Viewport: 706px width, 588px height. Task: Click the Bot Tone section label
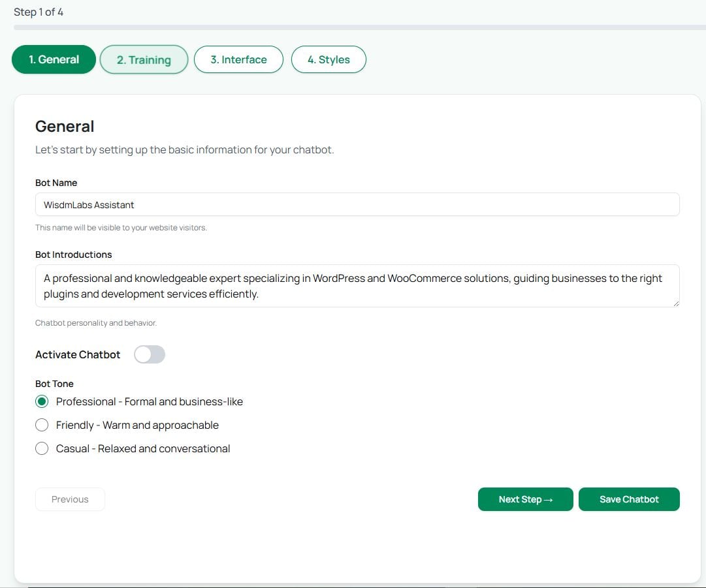[x=54, y=384]
